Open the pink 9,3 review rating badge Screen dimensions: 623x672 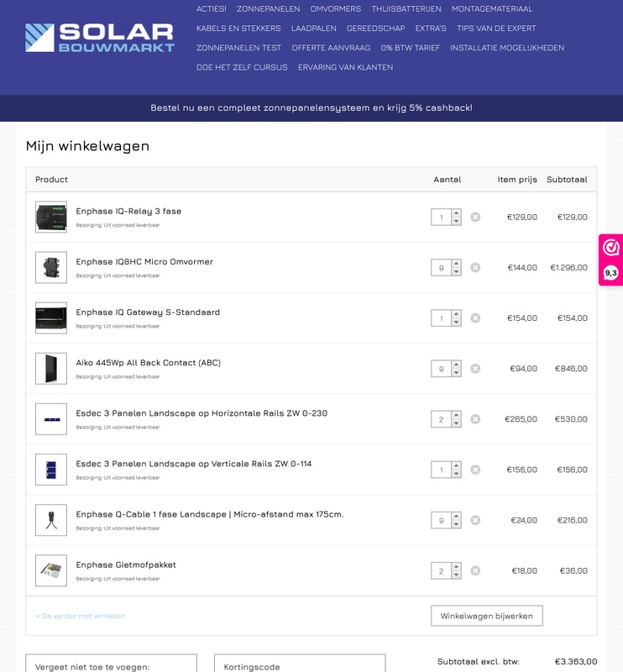(610, 260)
